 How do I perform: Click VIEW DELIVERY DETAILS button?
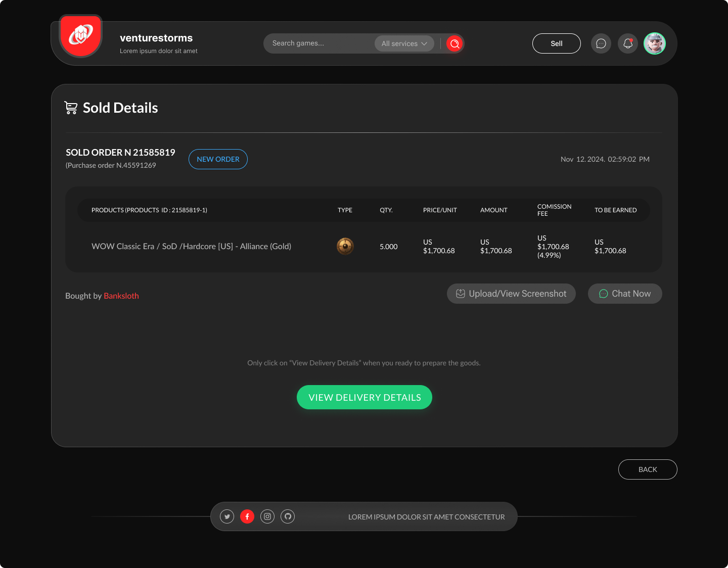click(x=365, y=397)
